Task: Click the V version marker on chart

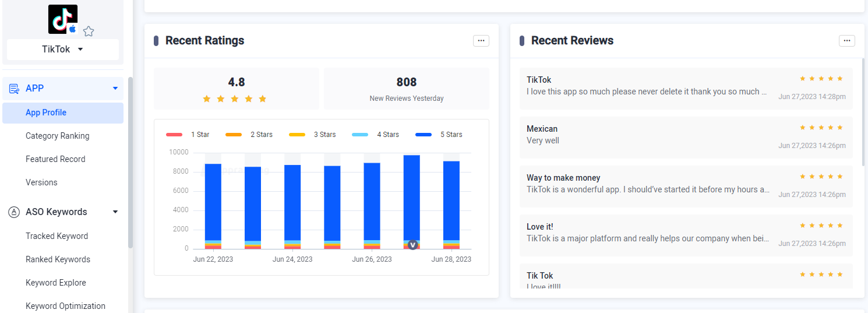Action: pos(412,245)
